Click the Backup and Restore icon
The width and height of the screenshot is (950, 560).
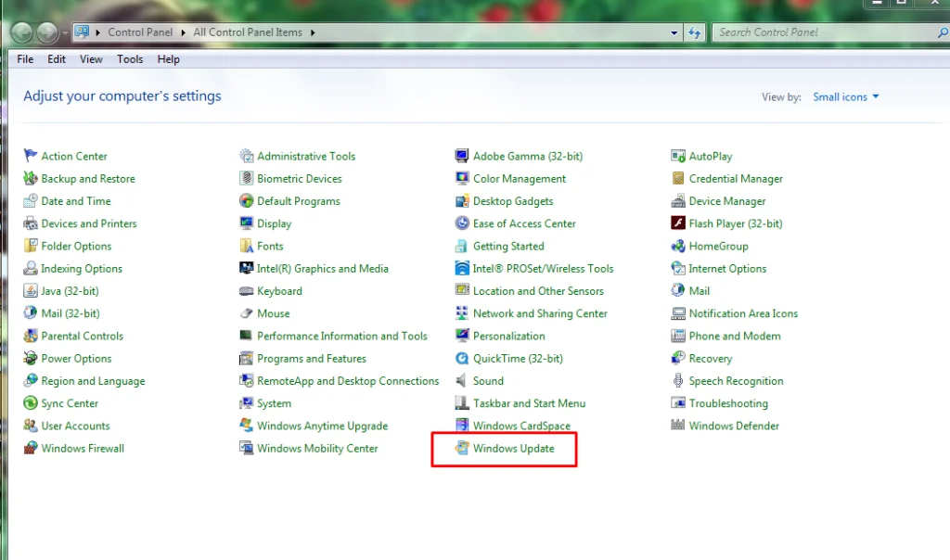[31, 178]
